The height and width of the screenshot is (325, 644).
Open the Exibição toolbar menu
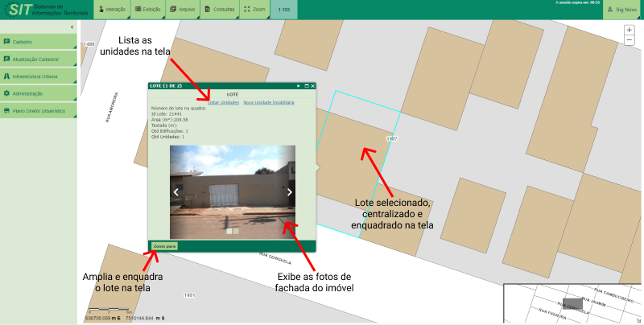pyautogui.click(x=148, y=9)
